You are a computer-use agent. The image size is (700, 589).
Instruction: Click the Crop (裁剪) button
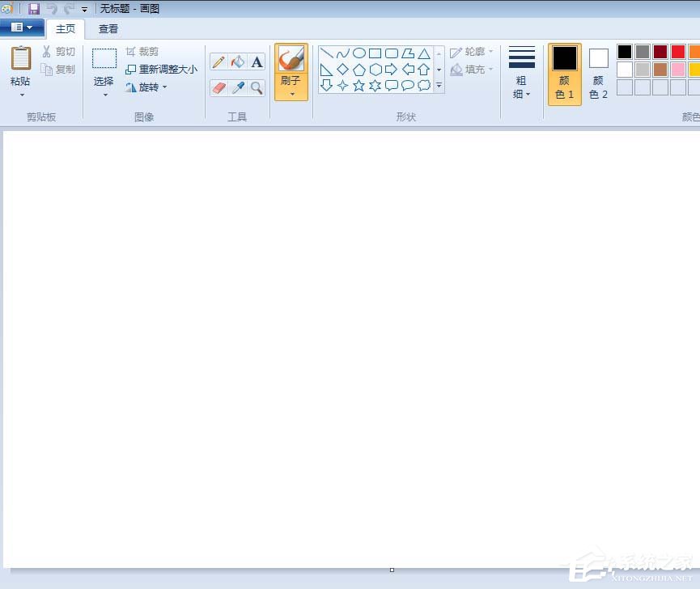pos(142,52)
